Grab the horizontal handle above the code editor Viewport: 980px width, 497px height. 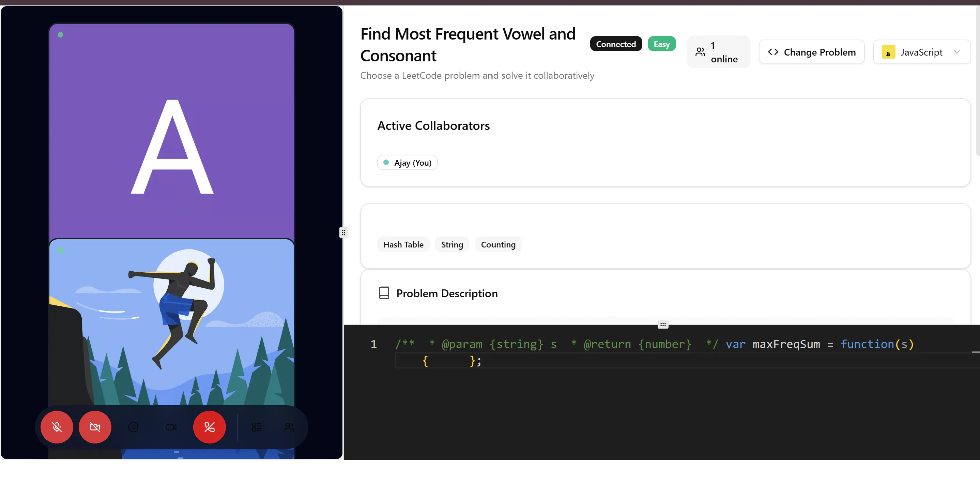point(663,325)
